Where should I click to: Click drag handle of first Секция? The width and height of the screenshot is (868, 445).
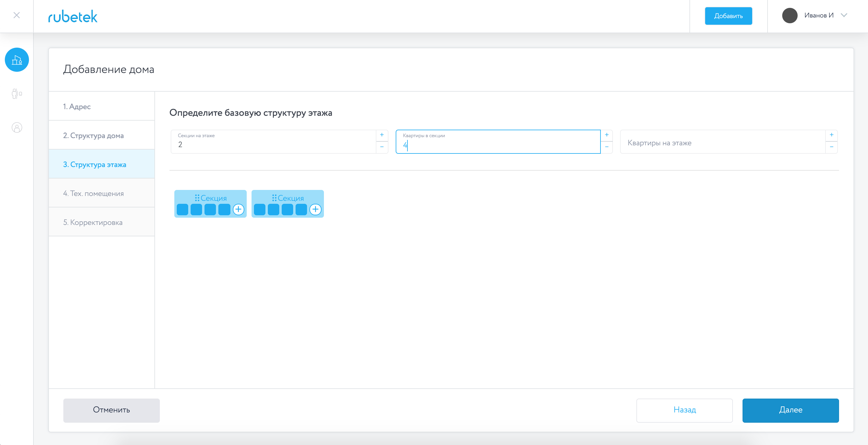[197, 198]
